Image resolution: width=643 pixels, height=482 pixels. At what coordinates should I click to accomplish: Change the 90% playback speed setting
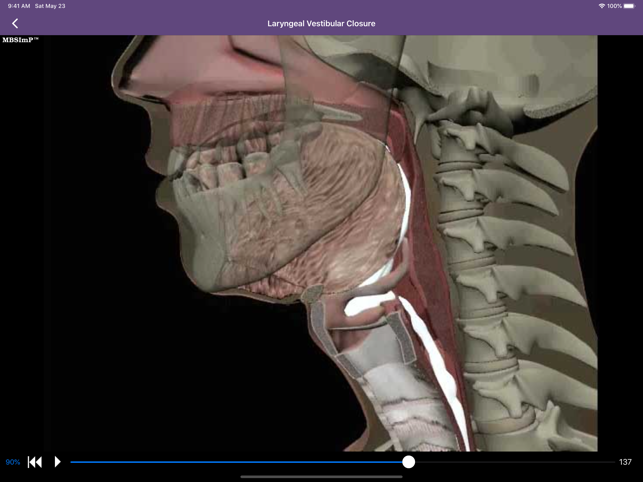(13, 462)
